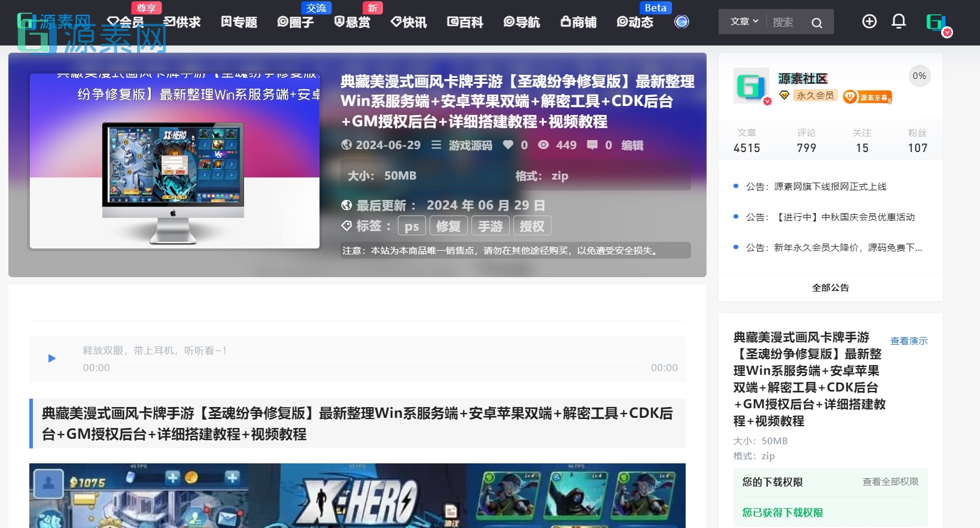Open the notification bell icon
Screen dimensions: 980x528
tap(899, 22)
